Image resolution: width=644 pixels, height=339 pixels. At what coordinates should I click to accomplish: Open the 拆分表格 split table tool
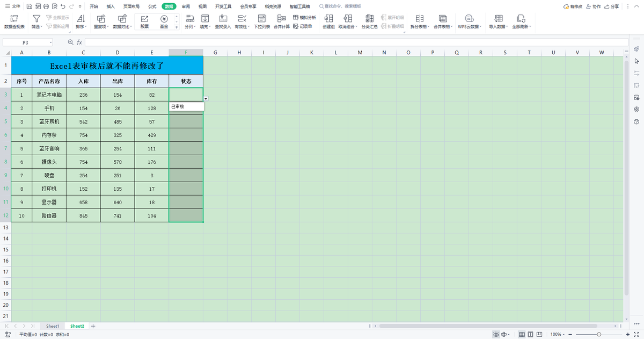[420, 22]
